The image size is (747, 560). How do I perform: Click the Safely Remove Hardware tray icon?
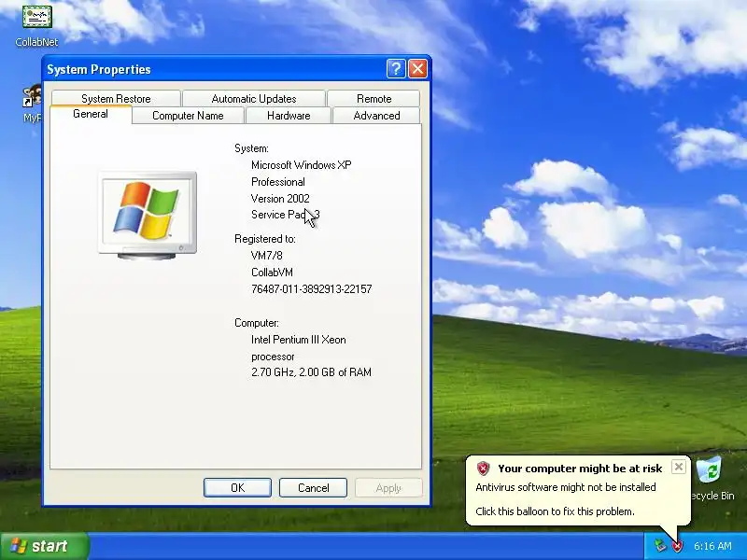coord(660,546)
